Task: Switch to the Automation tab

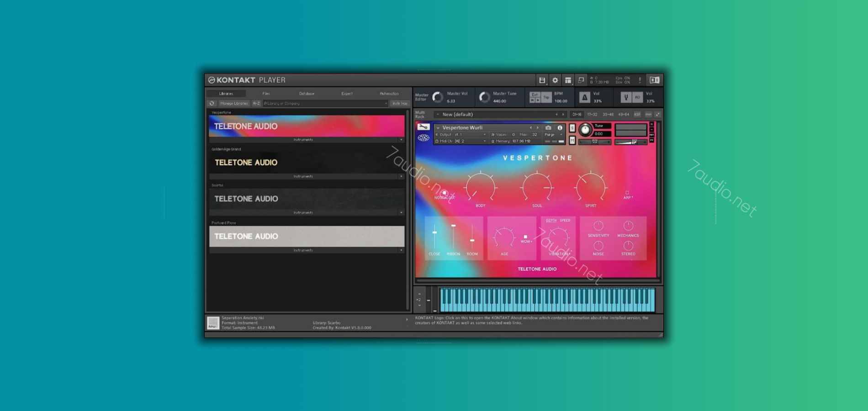Action: click(389, 94)
